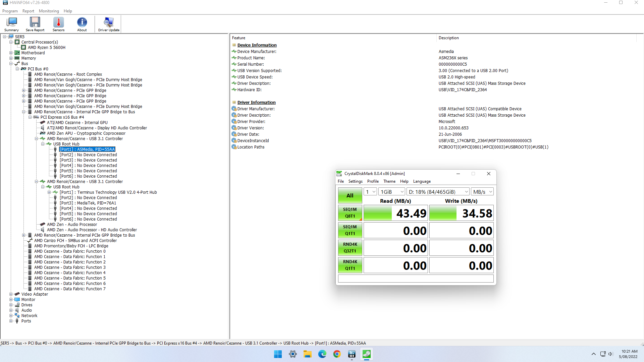The height and width of the screenshot is (362, 644).
Task: Expand the Memory tree node
Action: coord(11,58)
